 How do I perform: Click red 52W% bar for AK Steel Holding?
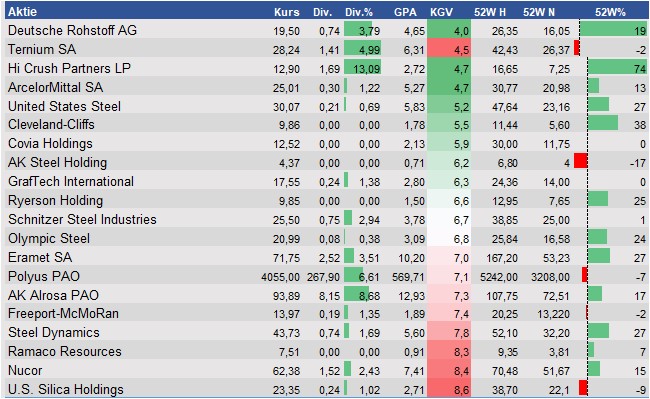(581, 161)
